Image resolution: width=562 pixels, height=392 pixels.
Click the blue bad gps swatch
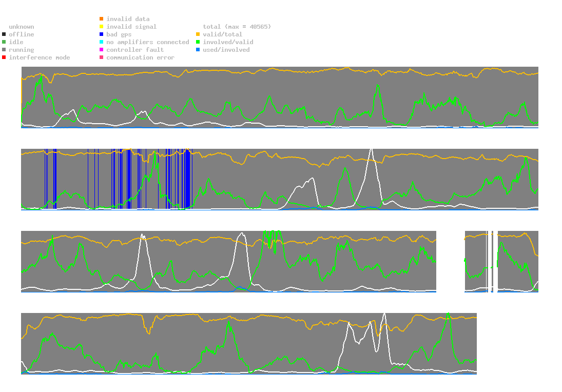pos(102,34)
